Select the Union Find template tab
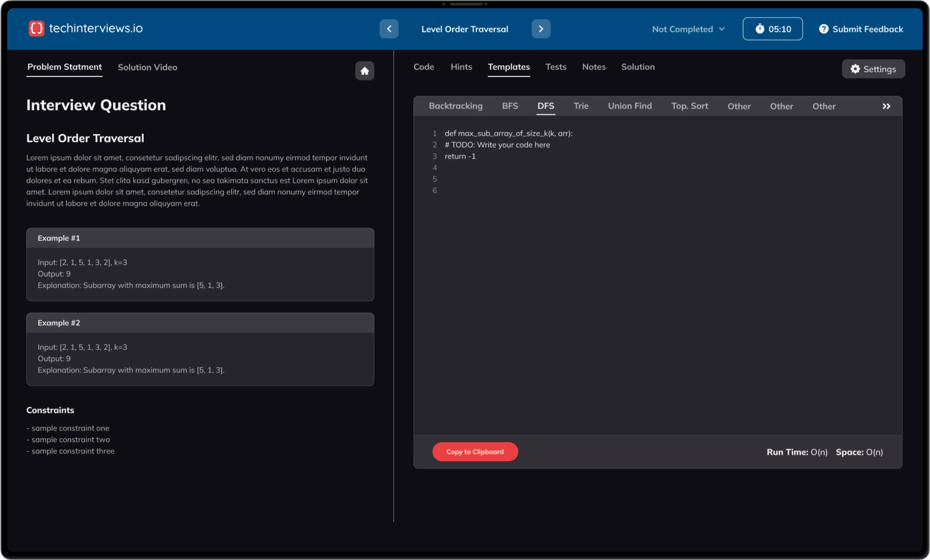Screen dimensions: 930x560 [630, 106]
